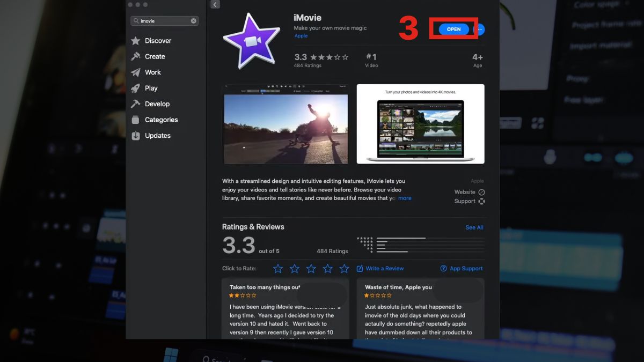Click the 484 Ratings text under 3.3 stars
The height and width of the screenshot is (362, 644).
(x=308, y=65)
